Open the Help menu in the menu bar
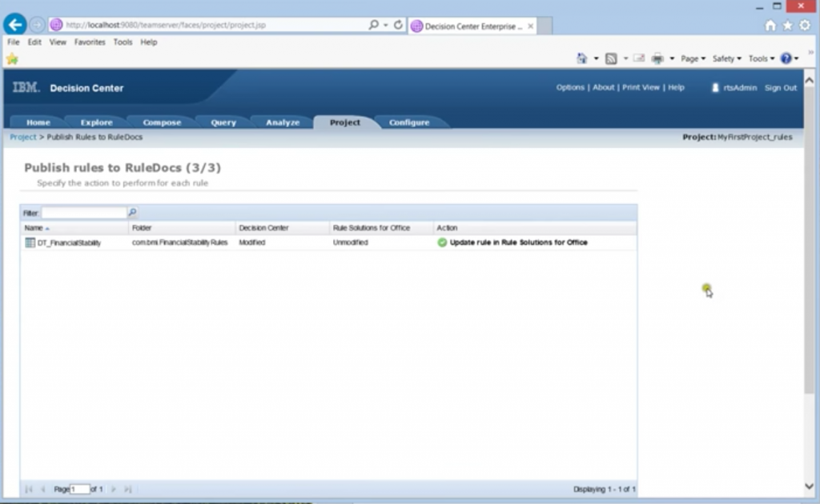This screenshot has width=820, height=504. point(148,42)
